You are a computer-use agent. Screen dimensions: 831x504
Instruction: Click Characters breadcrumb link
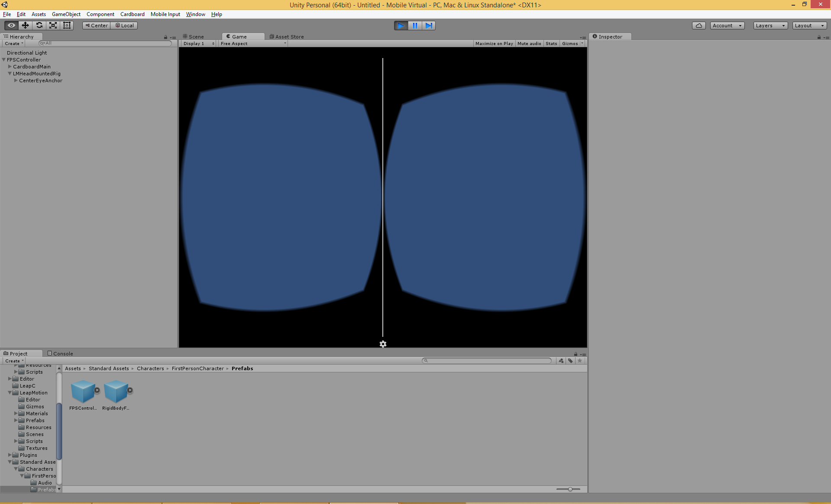(x=150, y=368)
